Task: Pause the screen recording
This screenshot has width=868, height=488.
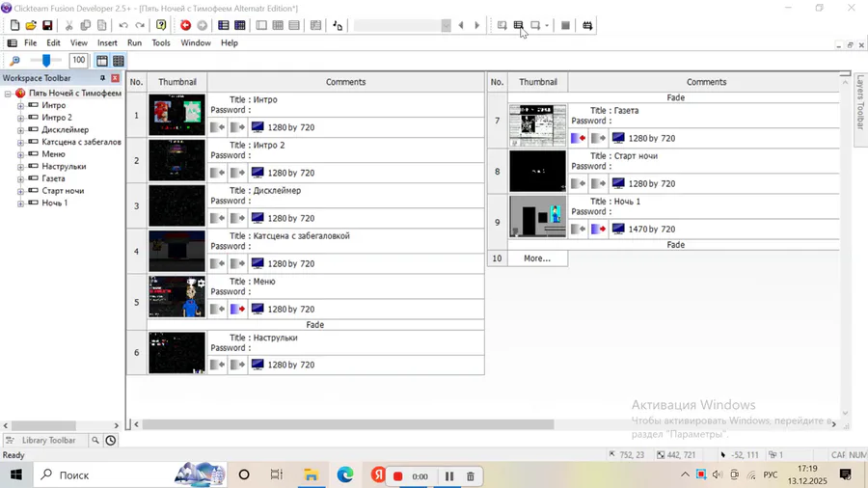Action: 448,476
